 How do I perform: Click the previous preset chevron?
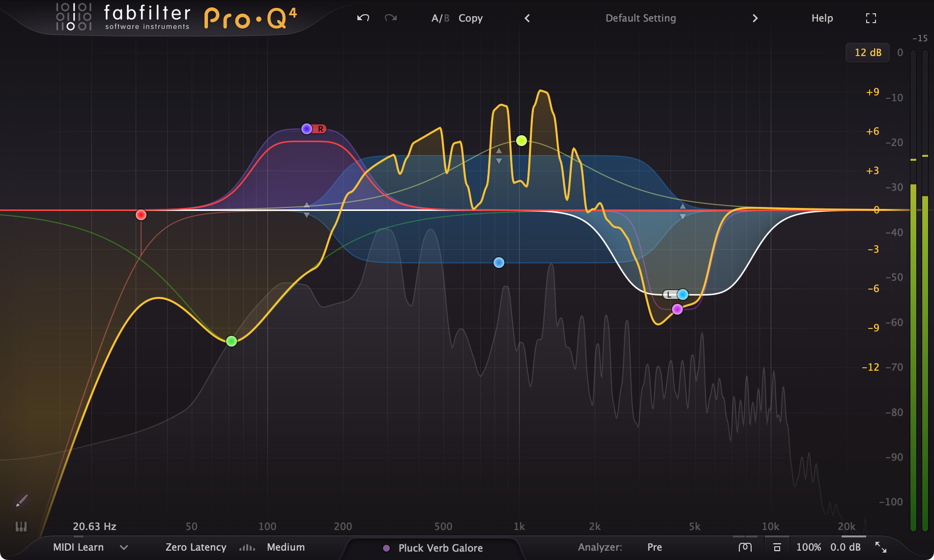click(526, 18)
